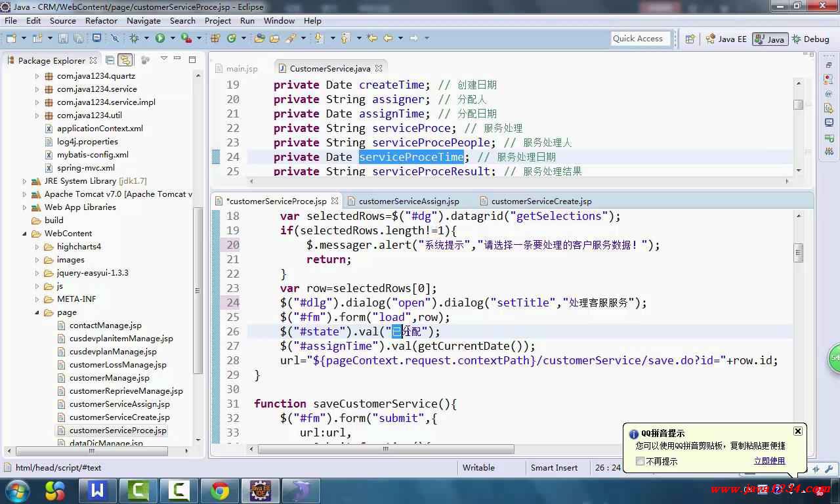Click the Writable status entry
The width and height of the screenshot is (840, 504).
(479, 468)
